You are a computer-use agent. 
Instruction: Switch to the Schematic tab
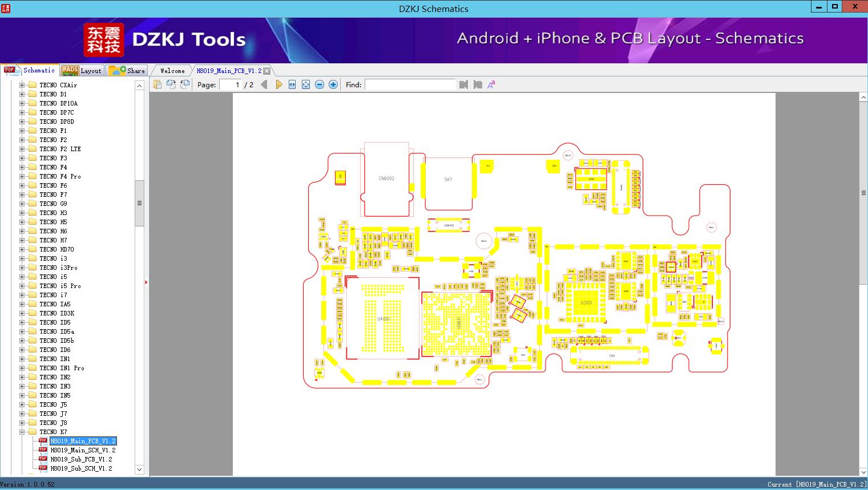(30, 70)
